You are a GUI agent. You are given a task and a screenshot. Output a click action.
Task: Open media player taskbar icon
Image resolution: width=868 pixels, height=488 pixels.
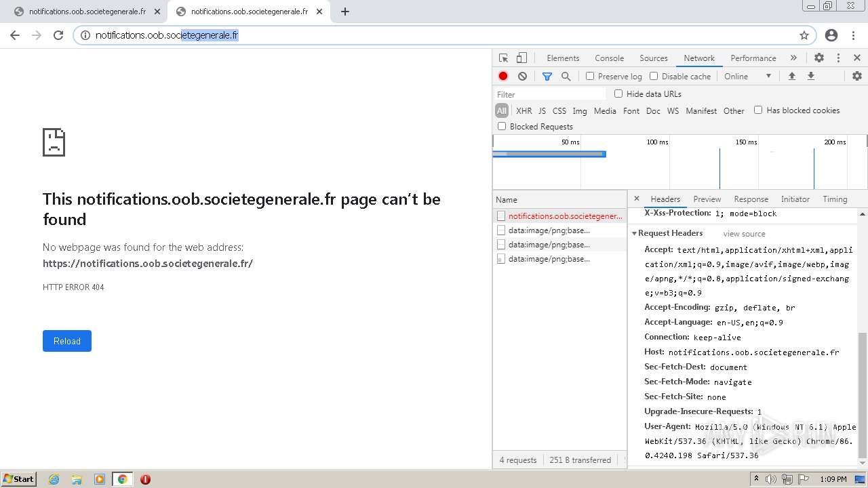(x=100, y=479)
